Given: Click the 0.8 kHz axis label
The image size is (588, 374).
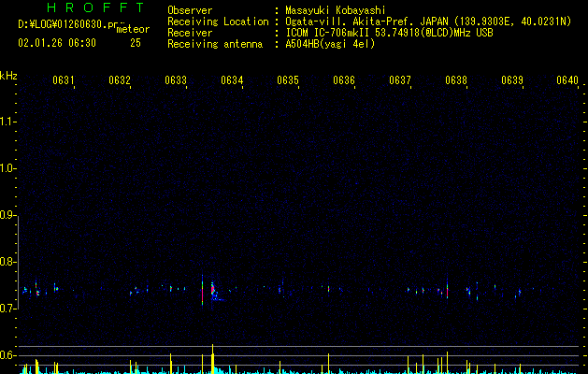Looking at the screenshot, I should [7, 262].
